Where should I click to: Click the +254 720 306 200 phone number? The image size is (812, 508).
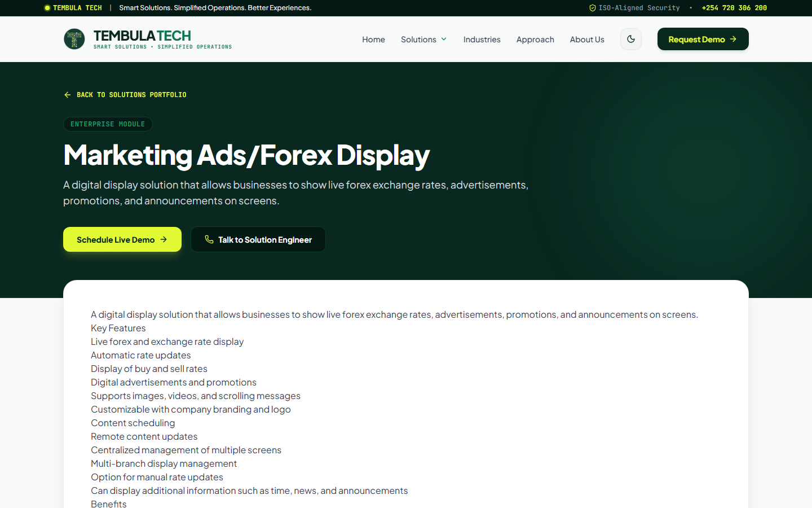pyautogui.click(x=734, y=8)
